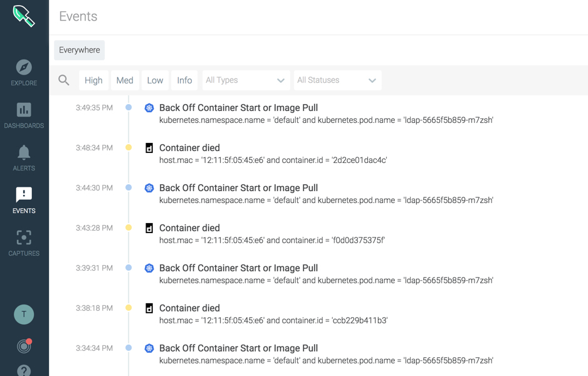Screen dimensions: 588x376
Task: Click Kubernetes icon of 3:49:35 PM event
Action: pos(149,108)
